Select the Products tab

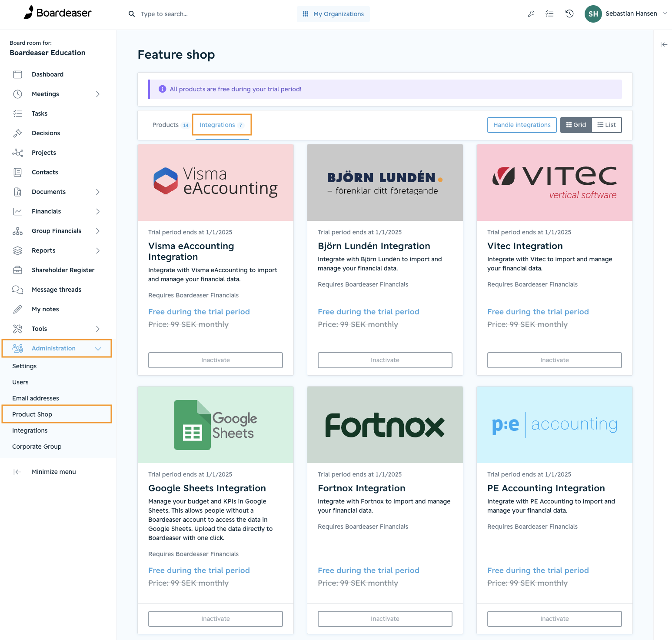point(170,125)
